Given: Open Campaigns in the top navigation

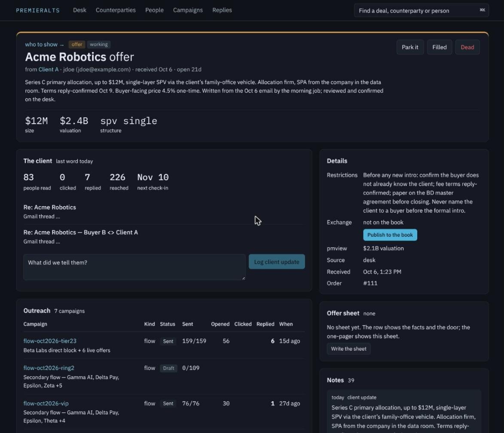Looking at the screenshot, I should 188,10.
